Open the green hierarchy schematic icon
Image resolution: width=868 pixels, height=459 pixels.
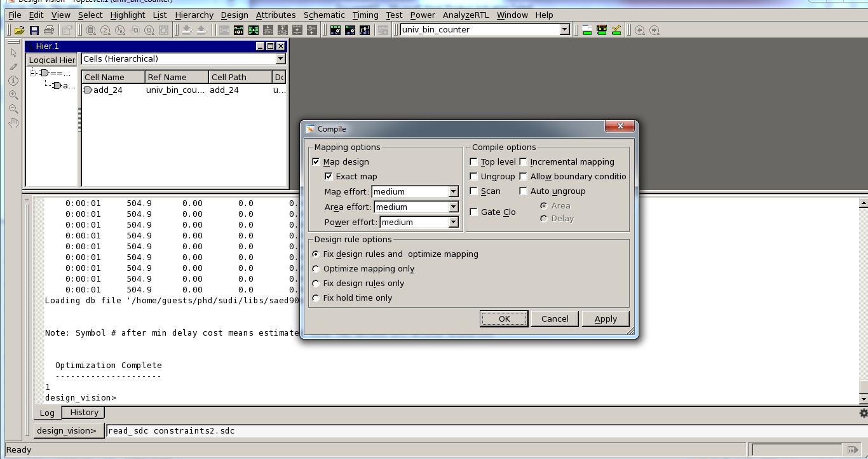click(x=254, y=30)
